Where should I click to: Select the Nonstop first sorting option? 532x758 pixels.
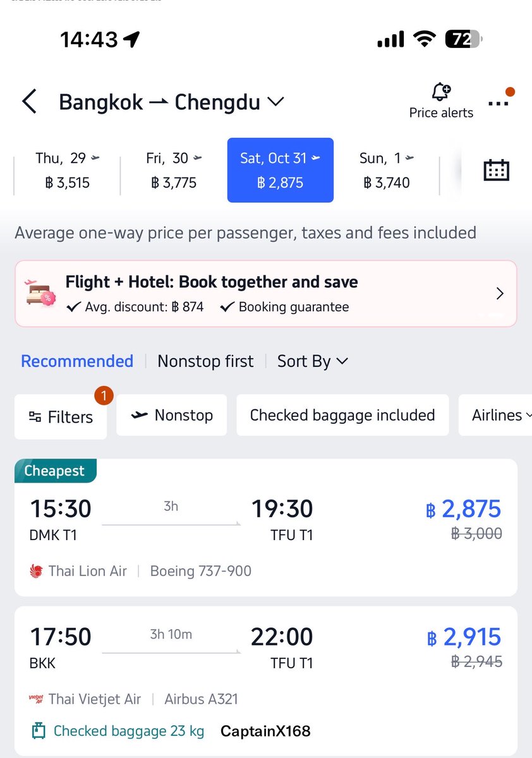205,361
